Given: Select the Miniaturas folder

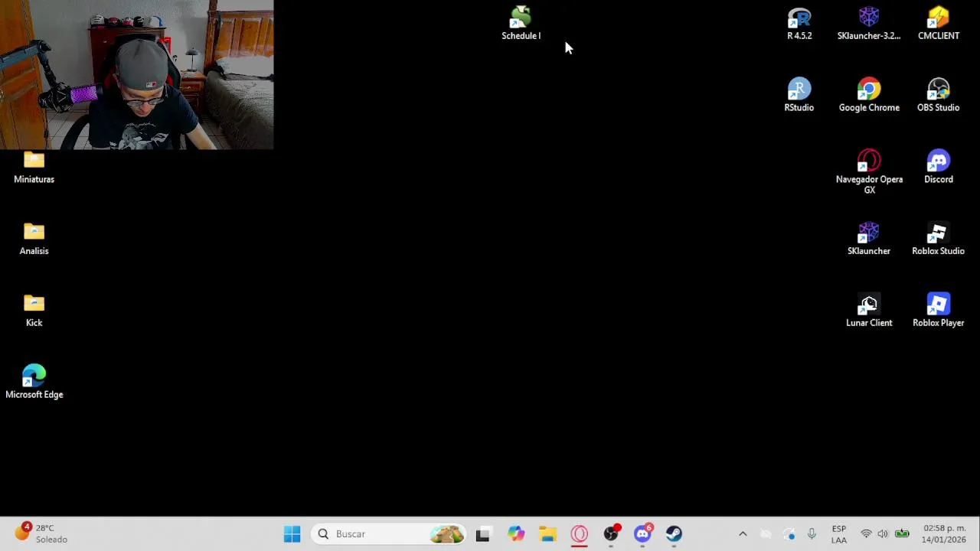Looking at the screenshot, I should click(34, 168).
